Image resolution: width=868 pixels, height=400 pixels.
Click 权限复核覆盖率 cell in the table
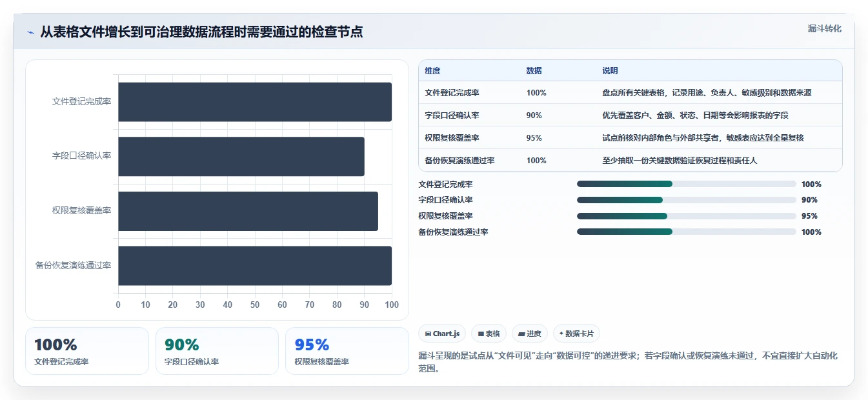[452, 138]
